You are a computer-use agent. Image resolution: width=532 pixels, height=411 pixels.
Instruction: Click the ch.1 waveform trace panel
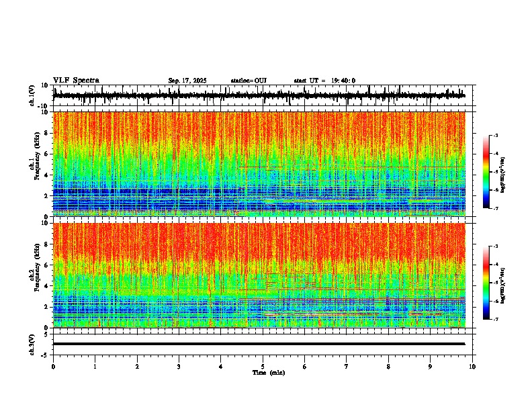pos(264,95)
